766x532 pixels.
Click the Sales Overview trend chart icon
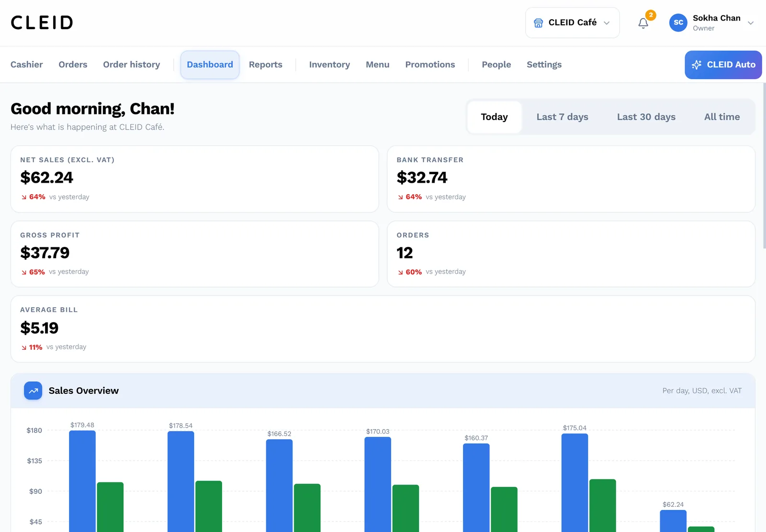point(33,391)
